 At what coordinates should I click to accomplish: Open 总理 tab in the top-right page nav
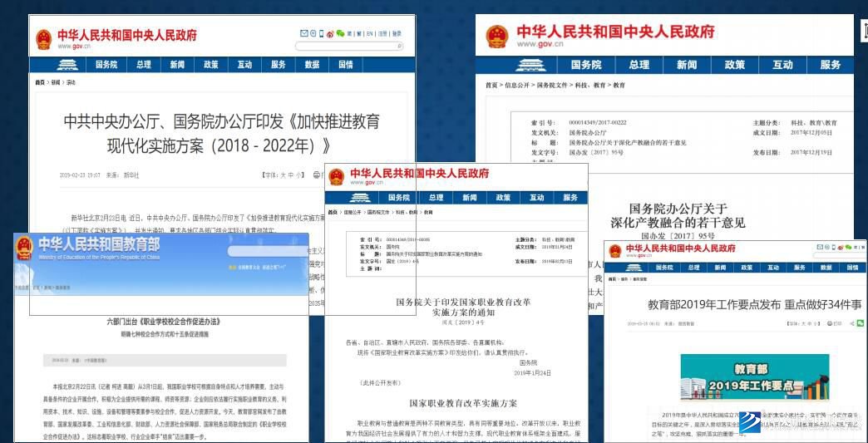pos(639,65)
